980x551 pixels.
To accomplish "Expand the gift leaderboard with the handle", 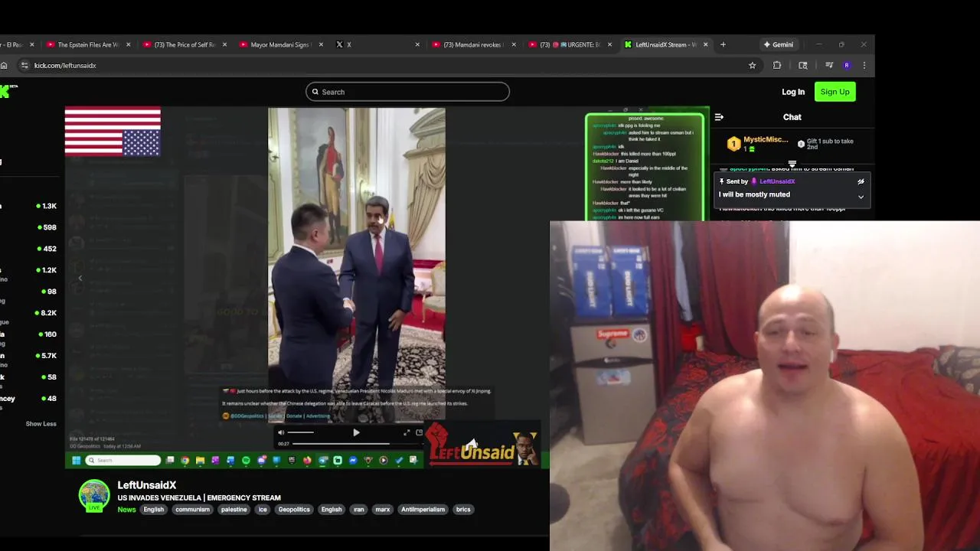I will (x=792, y=164).
